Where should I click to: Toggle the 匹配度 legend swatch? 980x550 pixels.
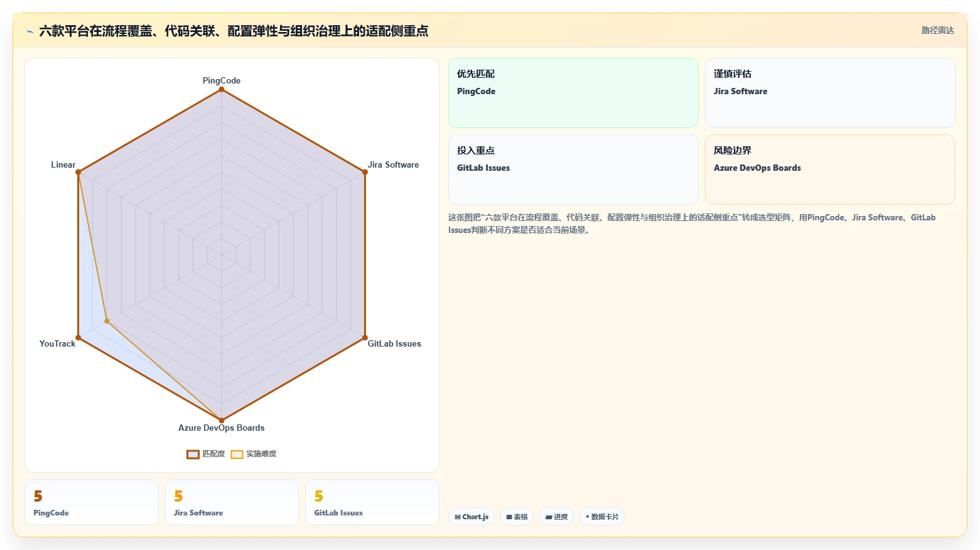[x=193, y=455]
